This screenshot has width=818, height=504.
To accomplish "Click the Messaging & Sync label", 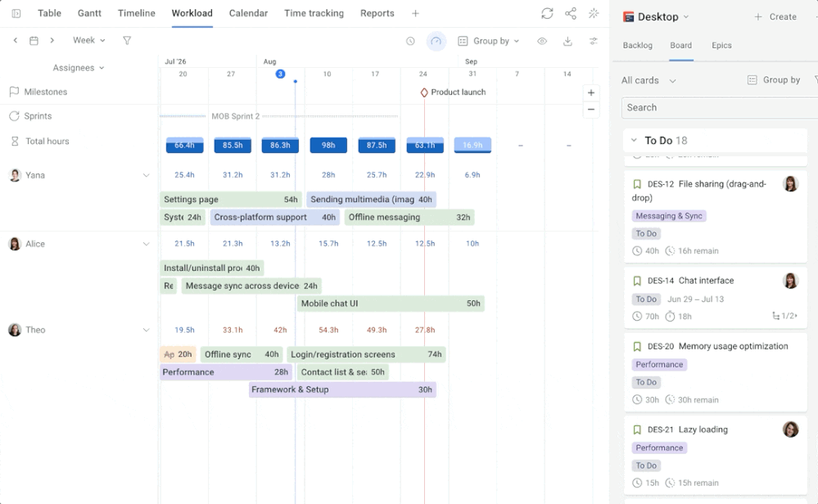I will coord(669,216).
